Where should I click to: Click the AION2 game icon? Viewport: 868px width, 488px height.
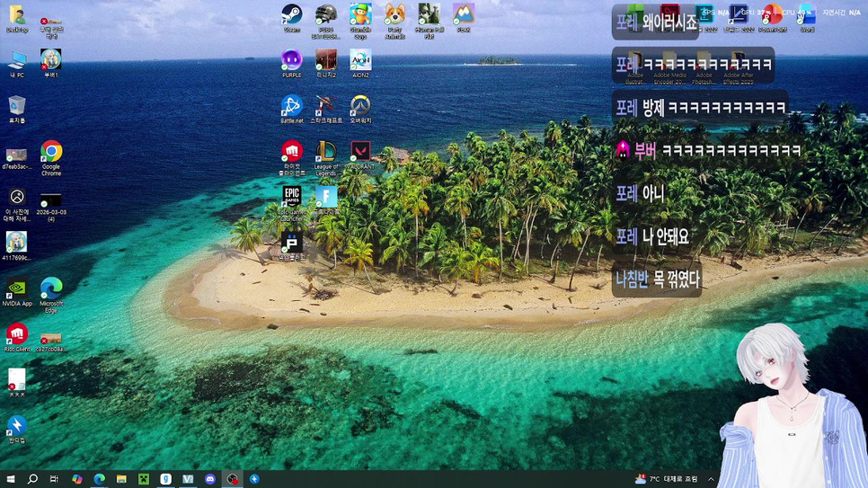(360, 60)
